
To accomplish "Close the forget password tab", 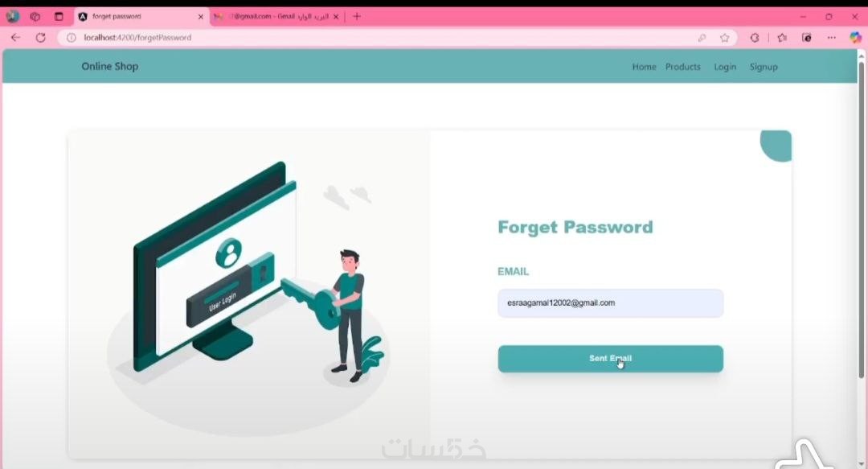I will pos(200,17).
